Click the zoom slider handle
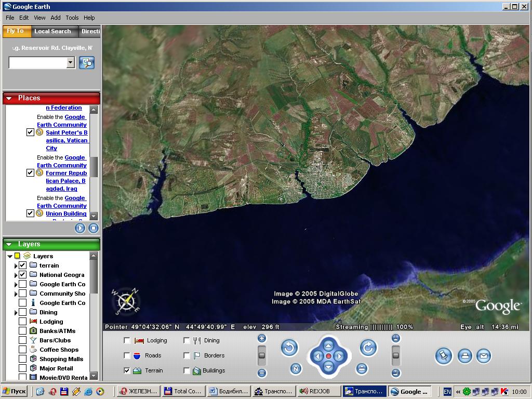This screenshot has height=399, width=532. point(262,355)
